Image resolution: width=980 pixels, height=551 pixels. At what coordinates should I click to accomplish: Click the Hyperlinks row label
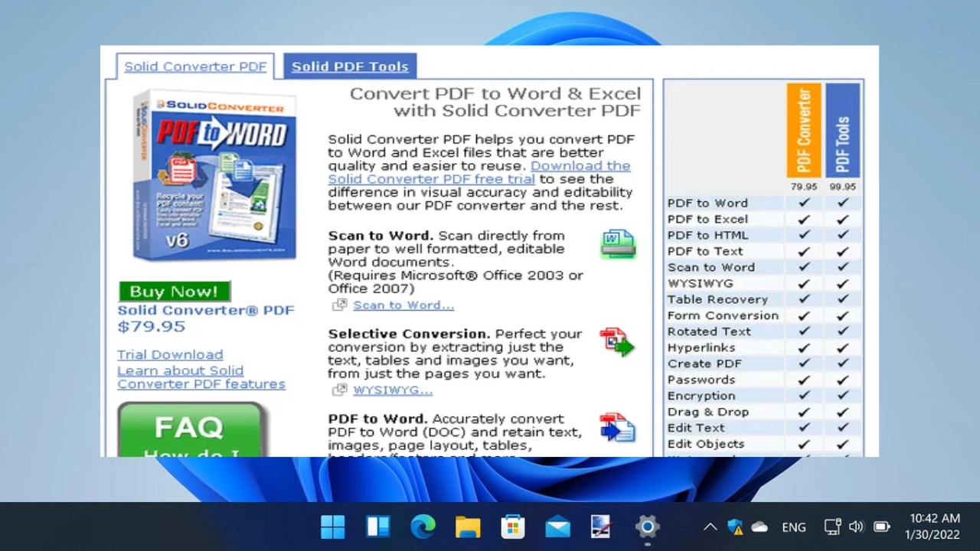[x=701, y=347]
